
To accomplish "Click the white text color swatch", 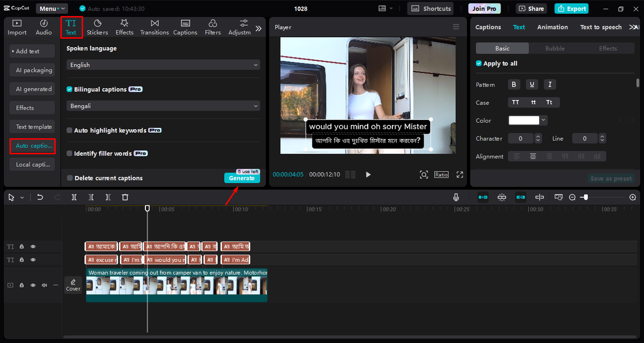I will pyautogui.click(x=524, y=120).
